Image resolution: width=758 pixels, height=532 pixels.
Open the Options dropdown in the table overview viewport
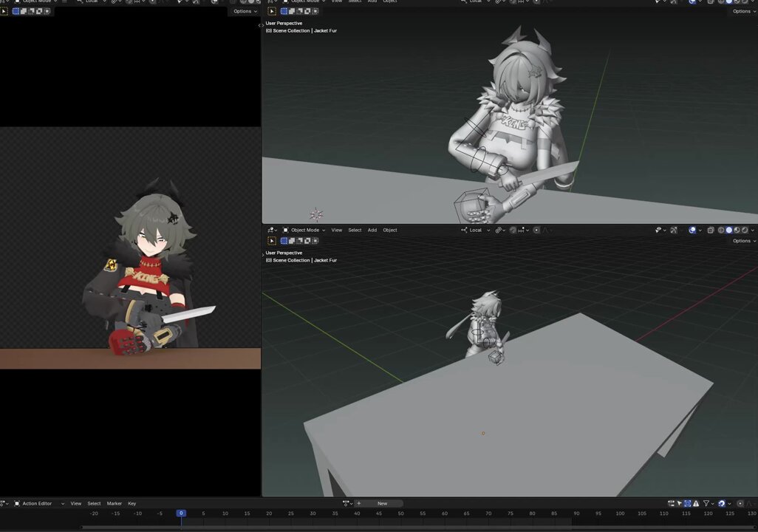point(744,241)
